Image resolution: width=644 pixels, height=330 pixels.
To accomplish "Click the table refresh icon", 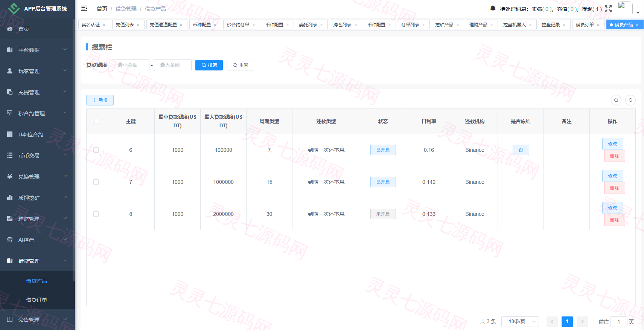I will tap(630, 100).
